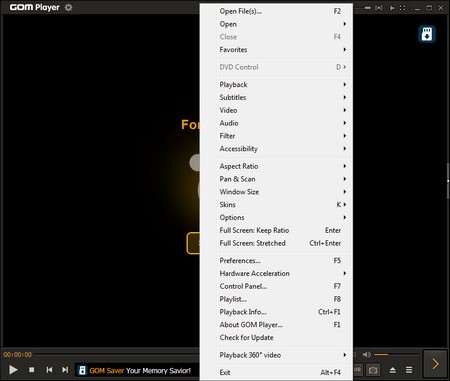Screen dimensions: 450x381
Task: Open the Audio submenu
Action: [280, 123]
